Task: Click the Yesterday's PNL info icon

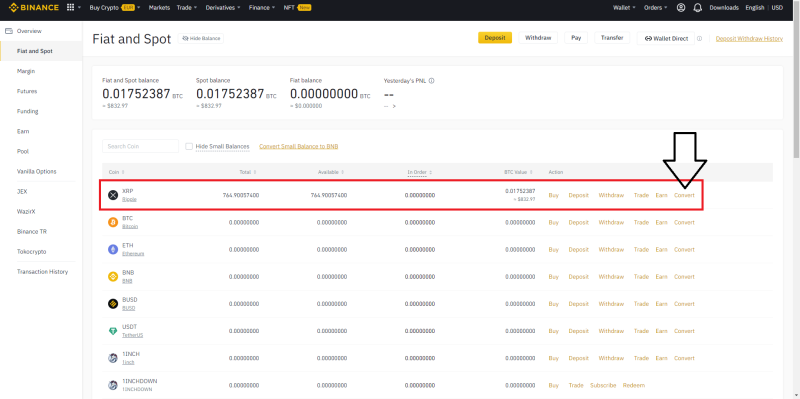Action: tap(432, 81)
